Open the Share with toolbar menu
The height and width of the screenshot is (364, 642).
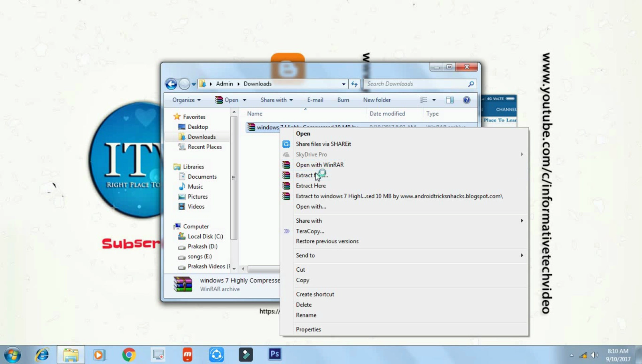coord(276,100)
